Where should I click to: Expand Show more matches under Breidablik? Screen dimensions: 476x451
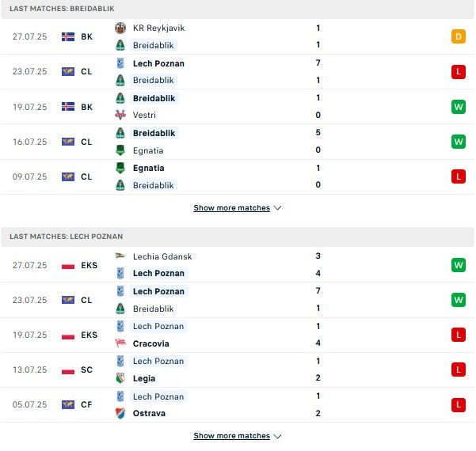[x=231, y=208]
